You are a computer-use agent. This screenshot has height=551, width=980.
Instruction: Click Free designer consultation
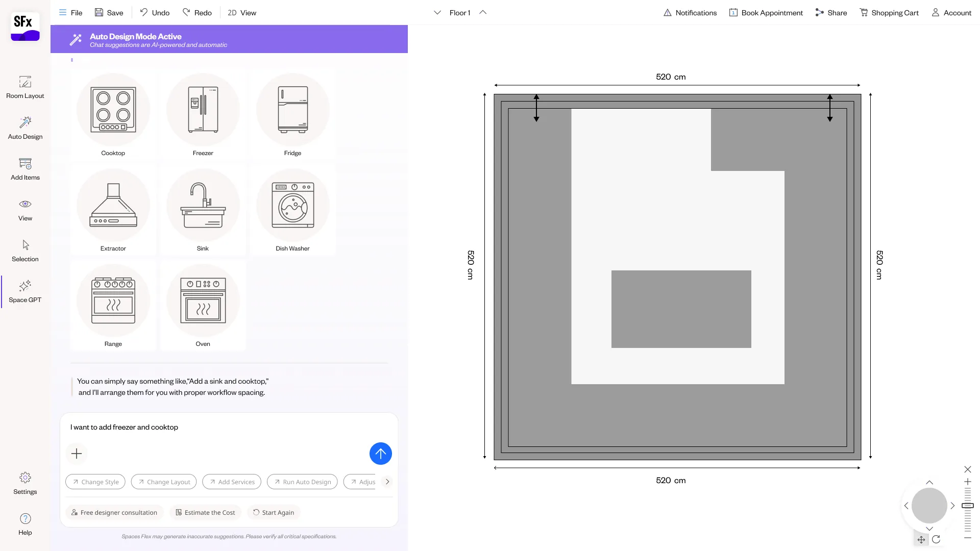pos(114,513)
